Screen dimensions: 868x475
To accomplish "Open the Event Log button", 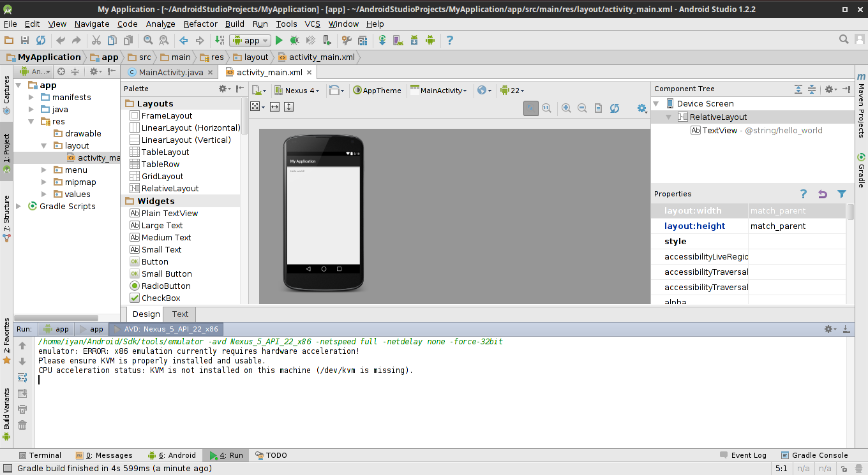I will point(743,455).
